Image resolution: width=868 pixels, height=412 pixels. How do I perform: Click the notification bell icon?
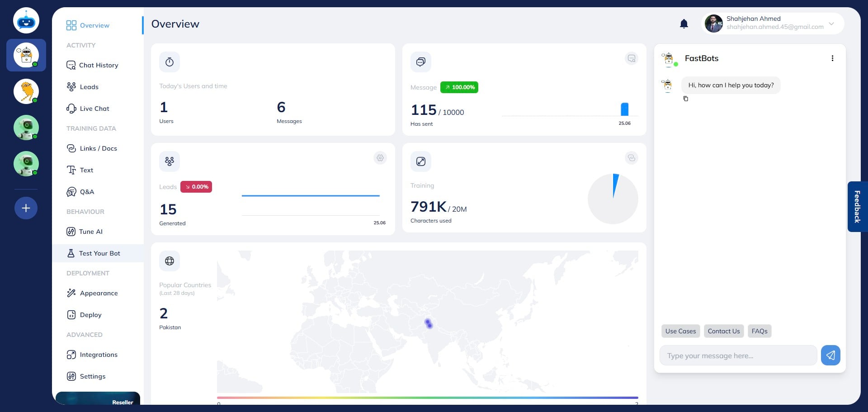[x=684, y=24]
